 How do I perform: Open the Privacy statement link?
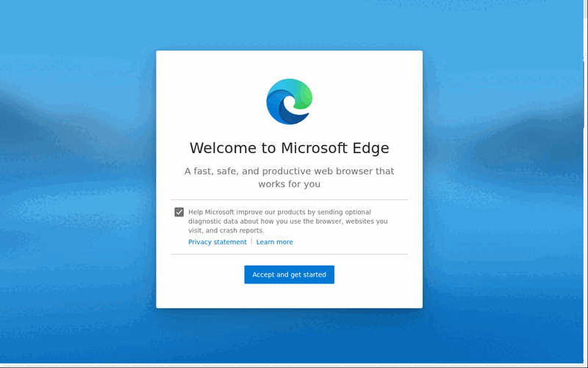point(218,242)
